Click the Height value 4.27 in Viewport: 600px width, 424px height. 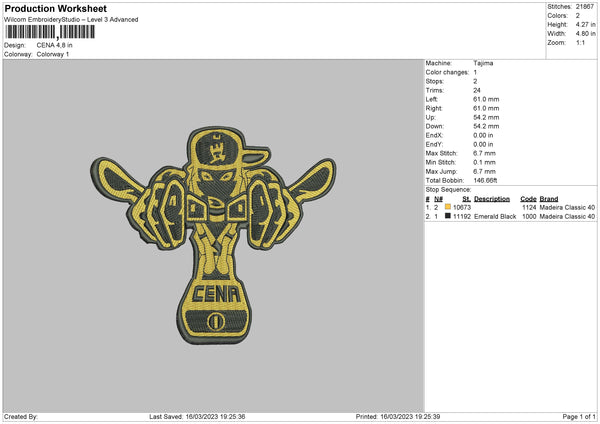[585, 24]
